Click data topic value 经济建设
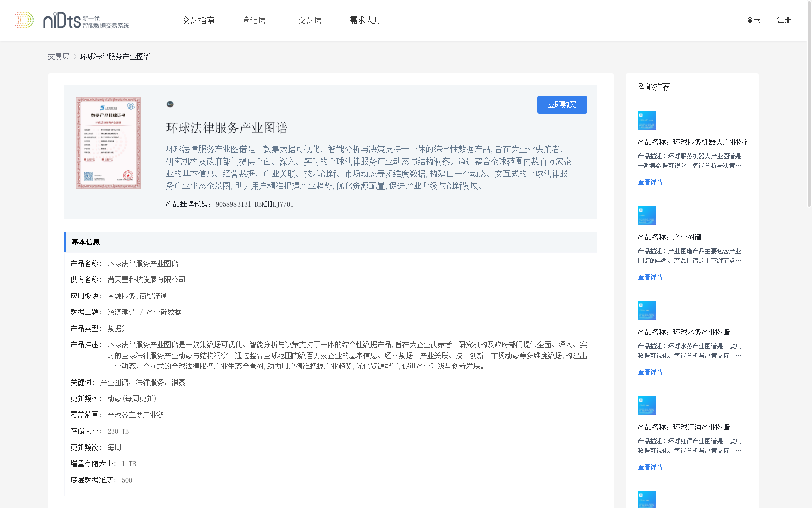Screen dimensions: 812x508 (121, 312)
